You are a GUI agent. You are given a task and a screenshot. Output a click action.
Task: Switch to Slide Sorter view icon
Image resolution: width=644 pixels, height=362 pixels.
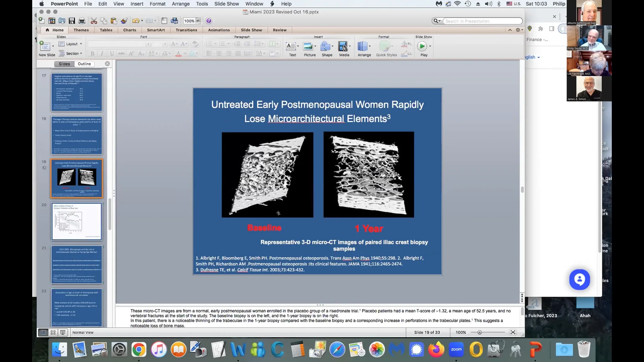pyautogui.click(x=53, y=333)
